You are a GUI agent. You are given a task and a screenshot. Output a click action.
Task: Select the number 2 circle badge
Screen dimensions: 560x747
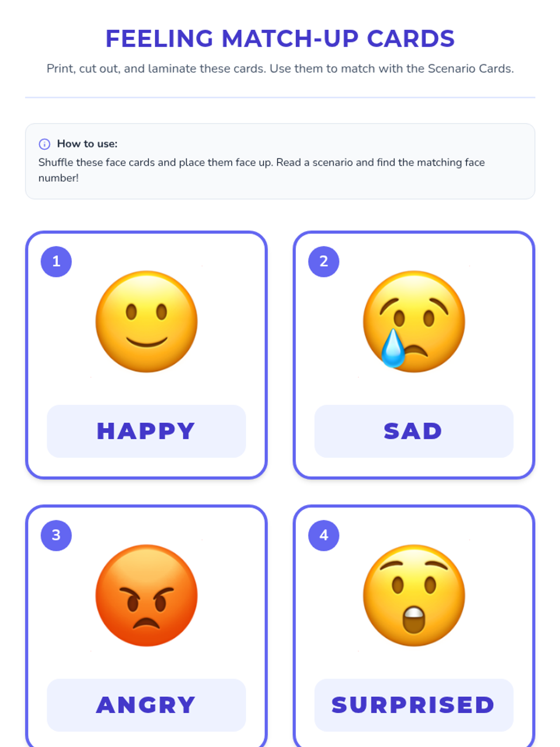click(323, 261)
